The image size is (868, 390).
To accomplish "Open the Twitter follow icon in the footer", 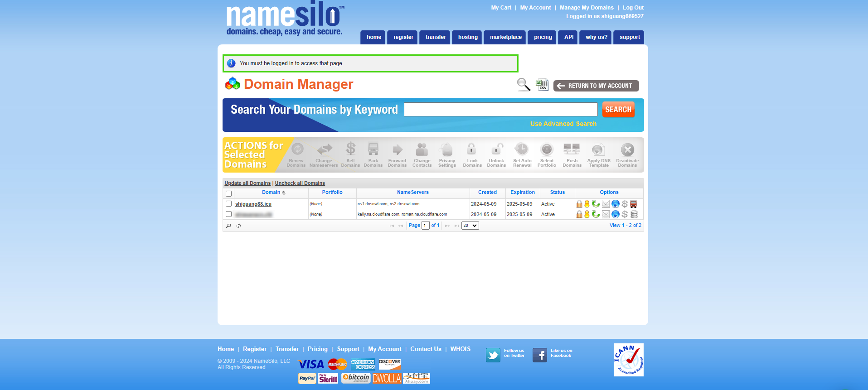I will pos(493,355).
